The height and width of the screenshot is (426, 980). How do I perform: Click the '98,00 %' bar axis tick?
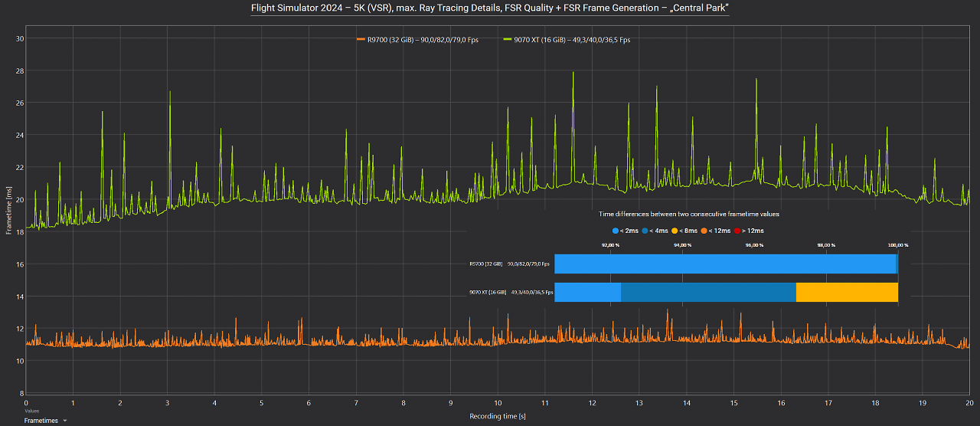(x=826, y=245)
